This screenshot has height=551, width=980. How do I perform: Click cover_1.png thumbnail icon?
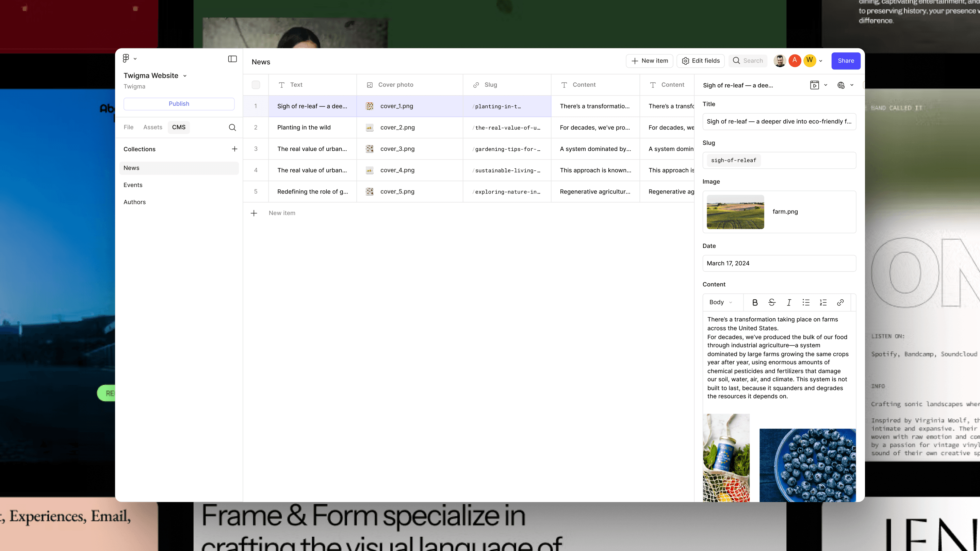click(370, 106)
